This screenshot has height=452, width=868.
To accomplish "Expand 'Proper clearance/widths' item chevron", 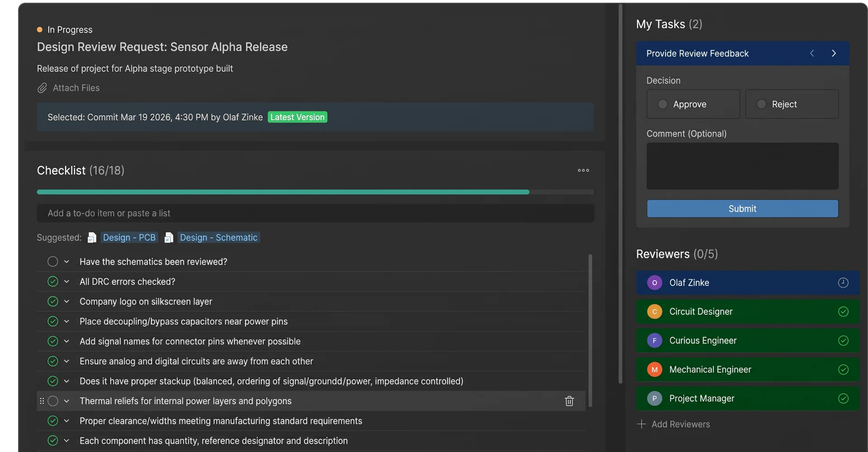I will (x=66, y=421).
